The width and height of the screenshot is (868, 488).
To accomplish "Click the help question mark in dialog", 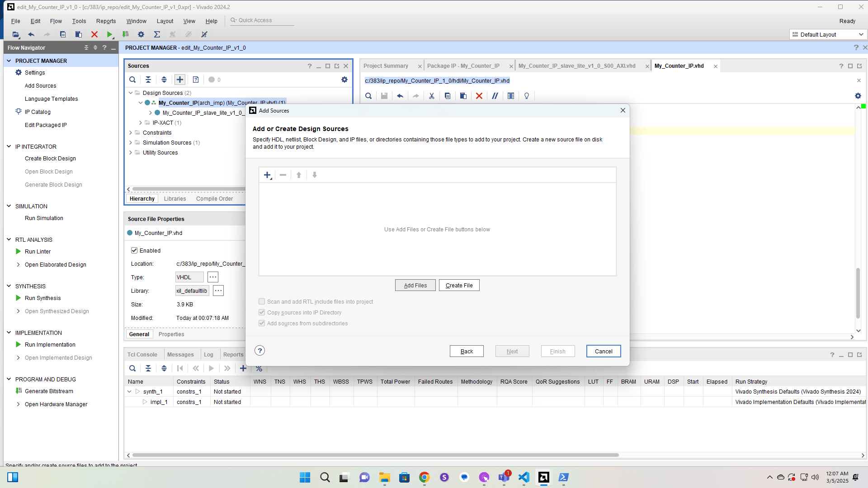I will 259,351.
